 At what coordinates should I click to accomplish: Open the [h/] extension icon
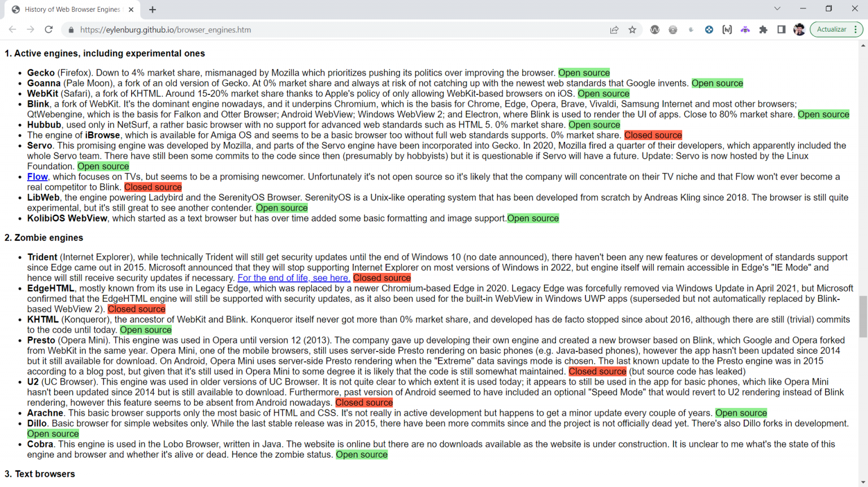[x=727, y=29]
